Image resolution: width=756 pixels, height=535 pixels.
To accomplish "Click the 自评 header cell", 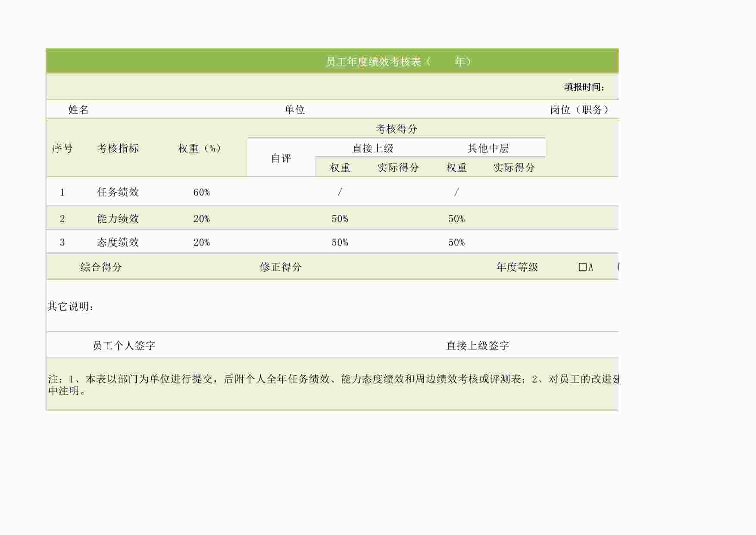I will [x=281, y=158].
